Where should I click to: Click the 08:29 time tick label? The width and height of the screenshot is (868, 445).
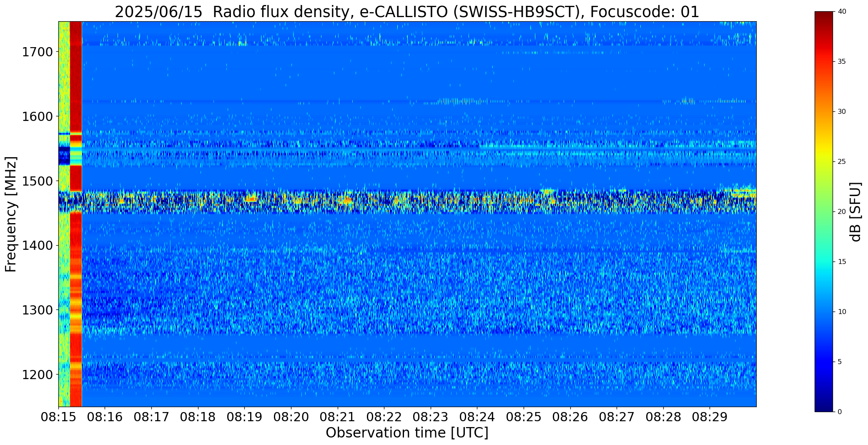710,417
